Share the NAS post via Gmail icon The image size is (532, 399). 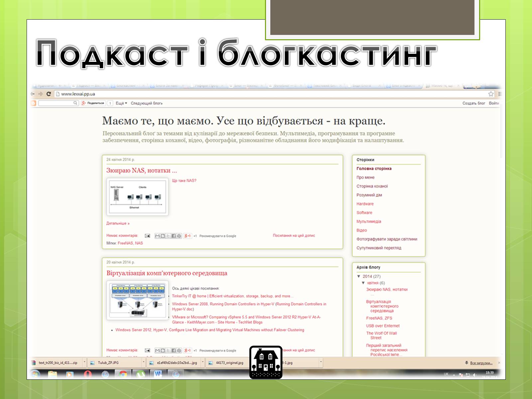tap(157, 236)
